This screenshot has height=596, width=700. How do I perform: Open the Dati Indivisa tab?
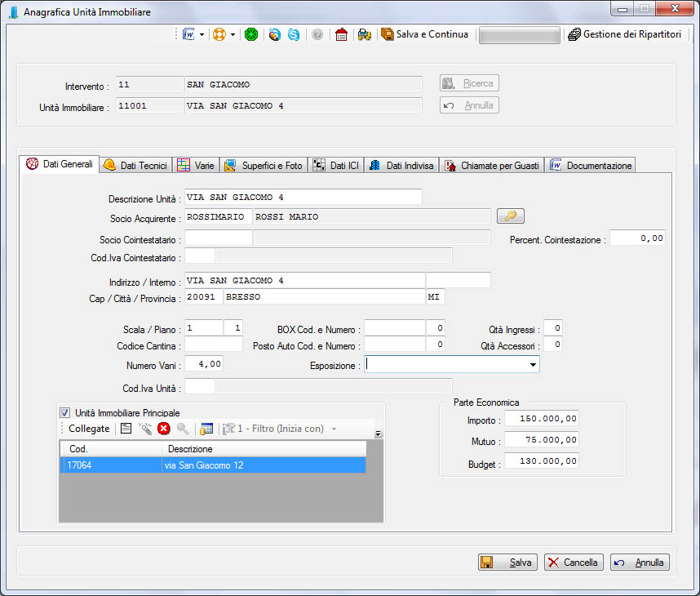(x=401, y=165)
